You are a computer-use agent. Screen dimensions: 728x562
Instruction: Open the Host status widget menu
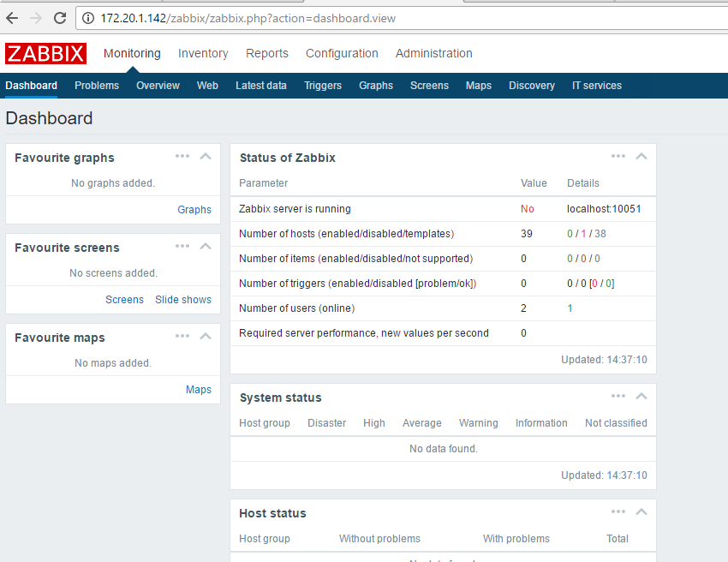click(618, 511)
